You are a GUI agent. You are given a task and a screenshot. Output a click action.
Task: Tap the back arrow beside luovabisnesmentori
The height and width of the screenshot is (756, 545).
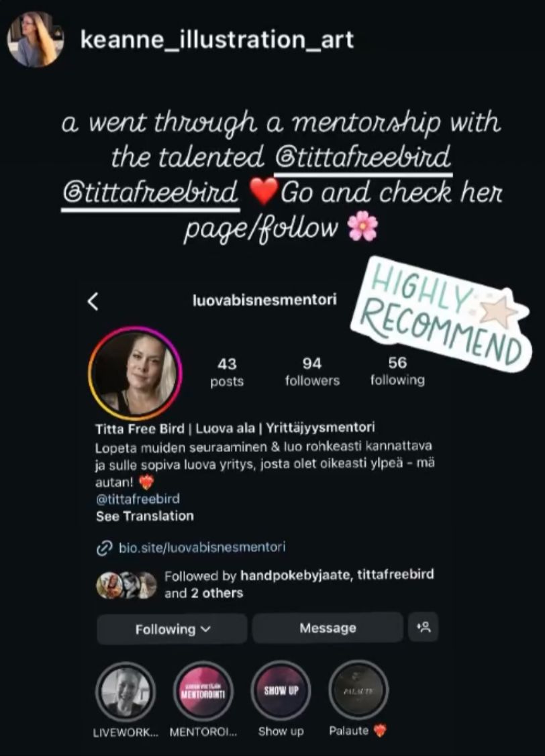[x=93, y=301]
